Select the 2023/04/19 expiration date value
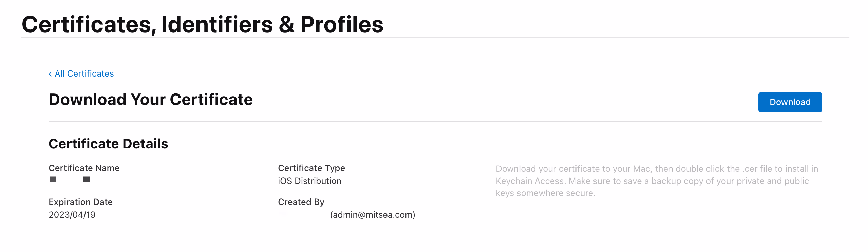The height and width of the screenshot is (252, 868). click(x=72, y=215)
